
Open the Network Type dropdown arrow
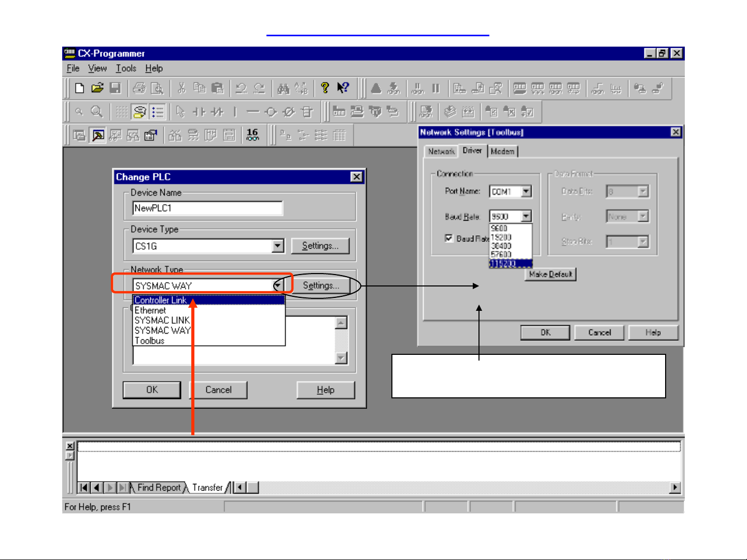click(x=278, y=285)
